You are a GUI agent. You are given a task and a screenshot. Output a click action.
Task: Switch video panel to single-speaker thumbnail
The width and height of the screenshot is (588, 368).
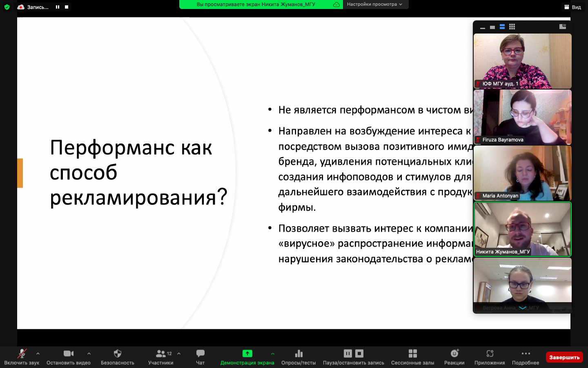point(492,27)
